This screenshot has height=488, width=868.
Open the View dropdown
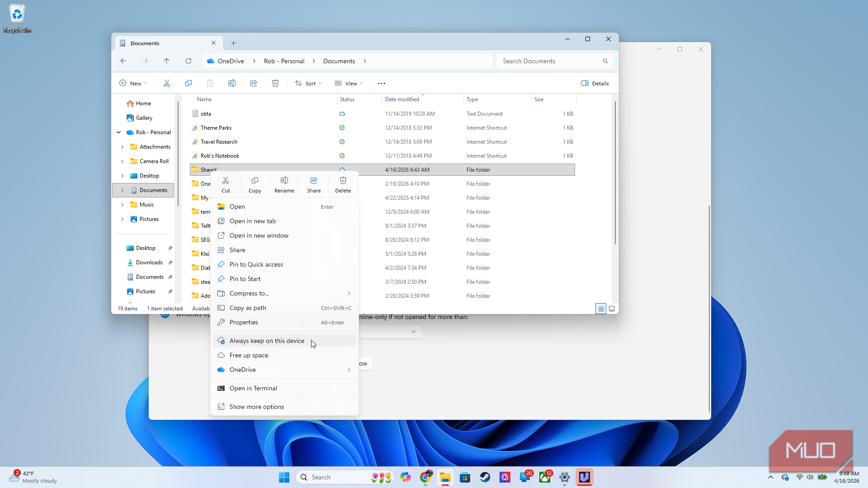click(349, 83)
